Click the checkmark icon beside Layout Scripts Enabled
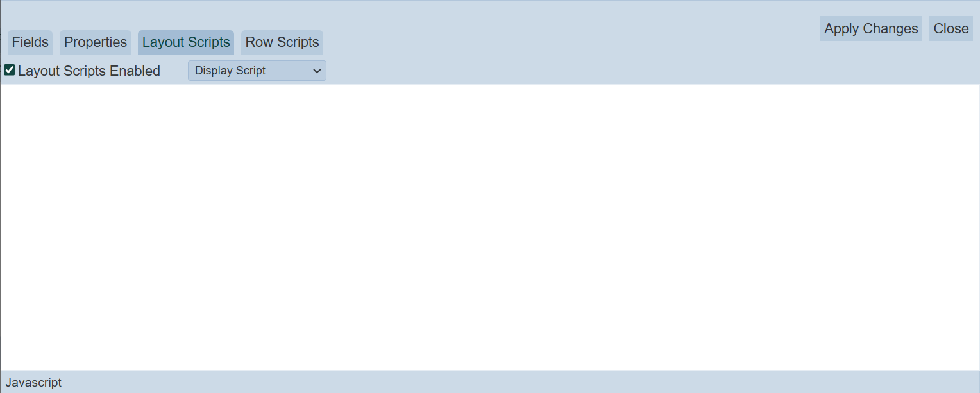 [10, 70]
